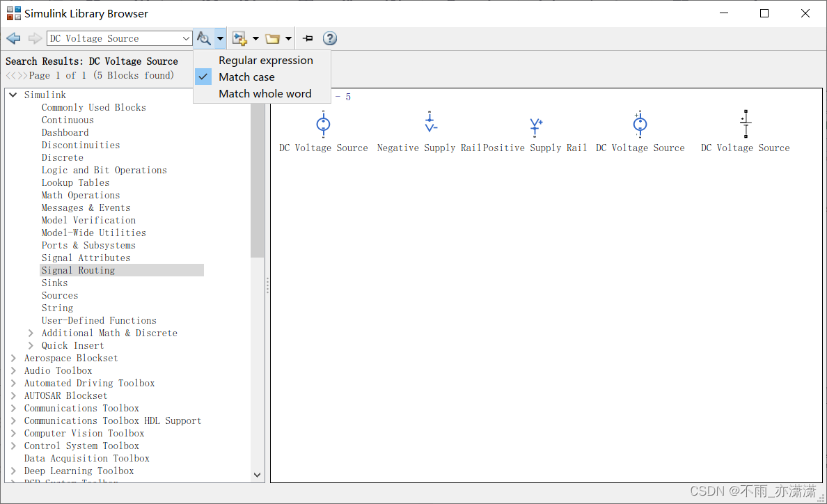Expand Automated Driving Toolbox node
827x504 pixels.
(13, 384)
